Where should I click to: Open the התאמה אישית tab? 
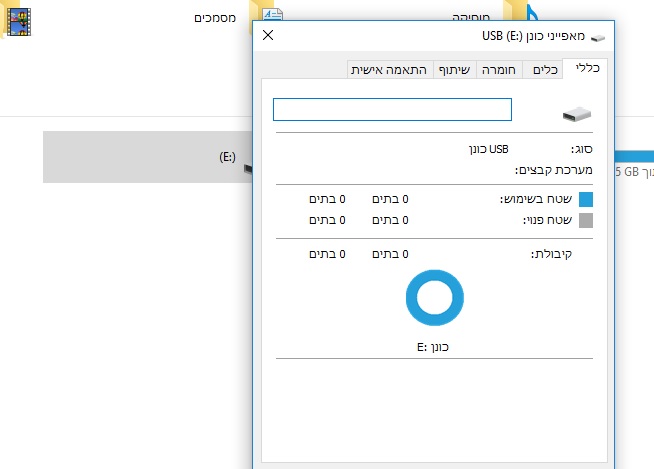(389, 70)
